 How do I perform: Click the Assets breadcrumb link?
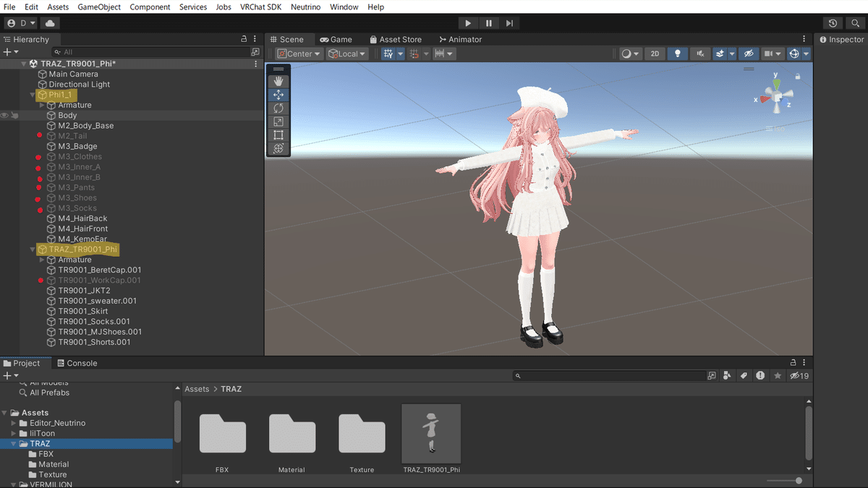click(197, 389)
